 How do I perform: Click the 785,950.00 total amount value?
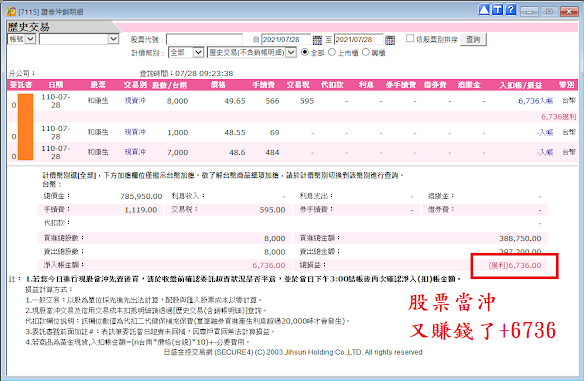coord(141,196)
